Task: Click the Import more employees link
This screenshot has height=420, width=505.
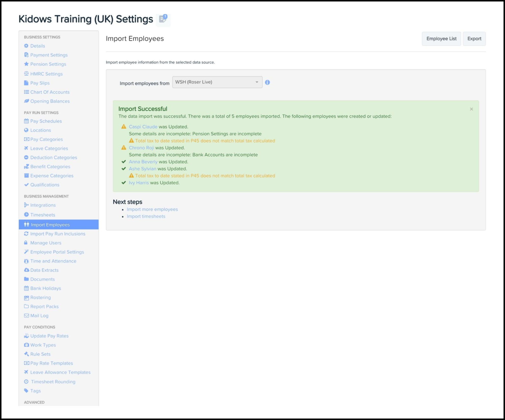Action: (152, 209)
